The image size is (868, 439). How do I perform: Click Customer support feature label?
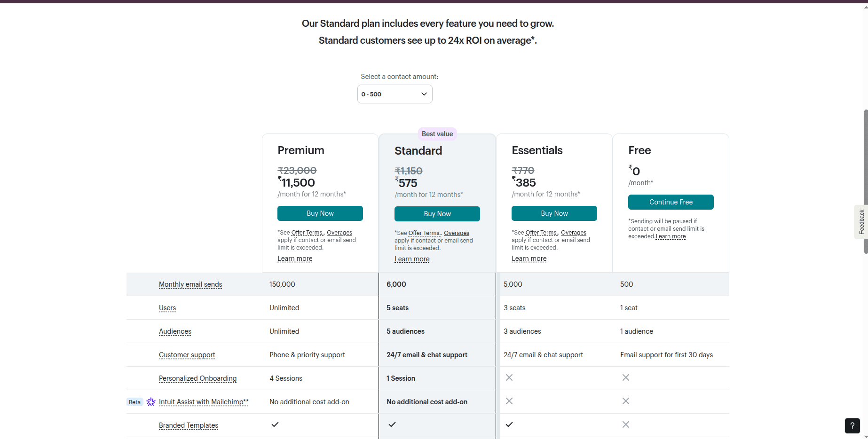click(187, 355)
